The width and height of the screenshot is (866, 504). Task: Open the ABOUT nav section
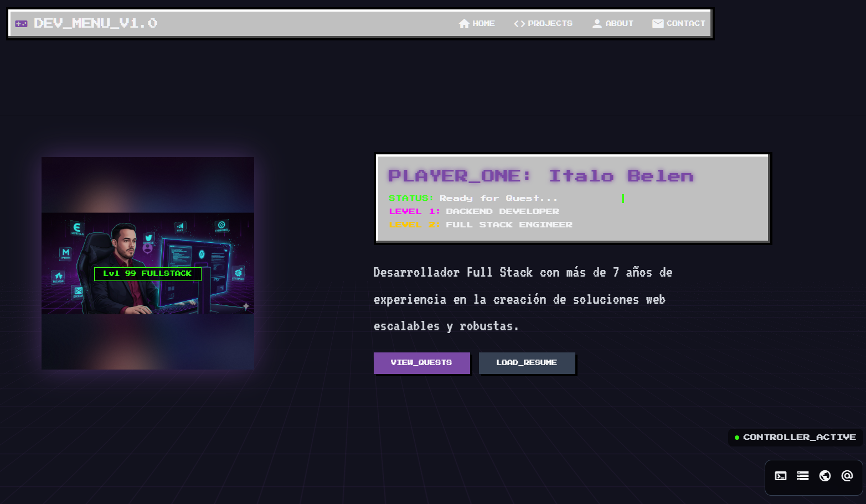click(x=612, y=23)
